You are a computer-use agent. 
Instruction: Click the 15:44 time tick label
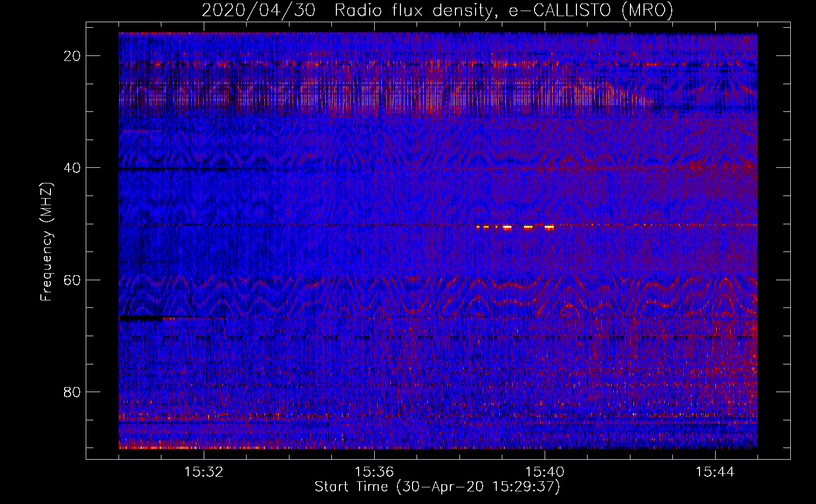[x=715, y=472]
